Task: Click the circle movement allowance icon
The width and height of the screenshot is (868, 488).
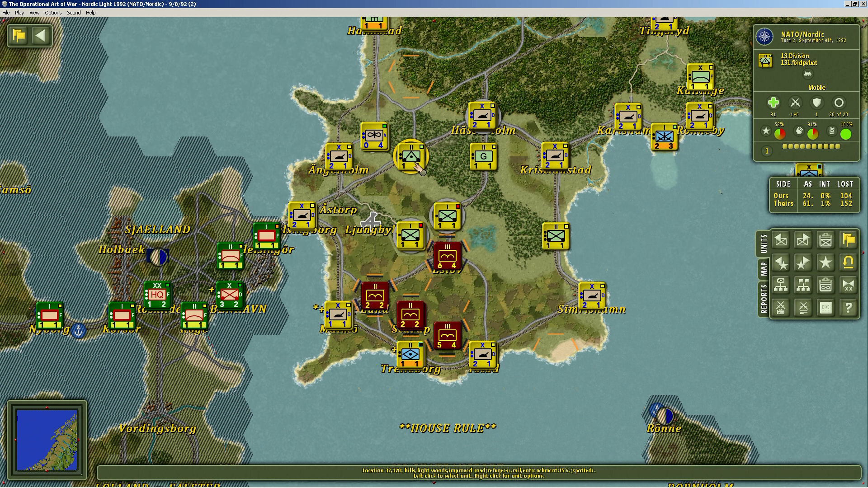Action: pos(839,103)
